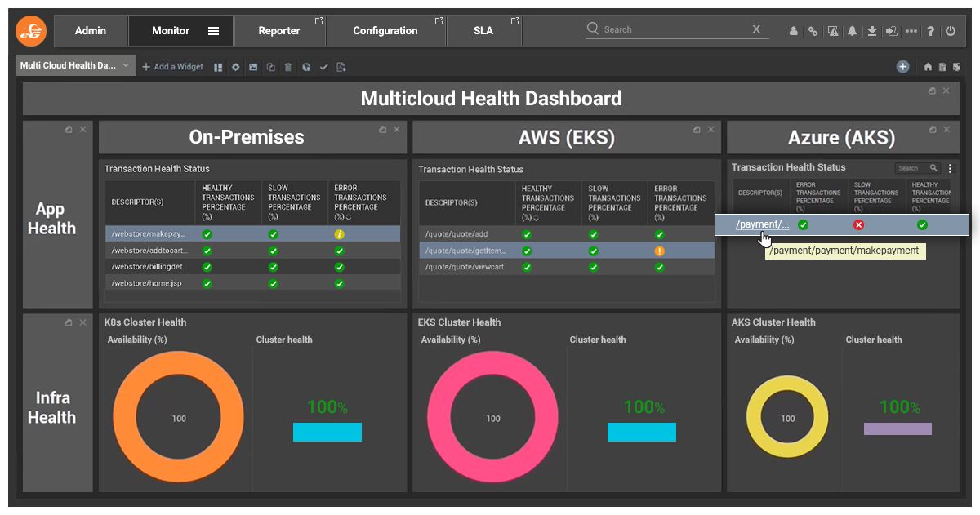Click the power logout icon
The width and height of the screenshot is (980, 515).
pyautogui.click(x=950, y=31)
